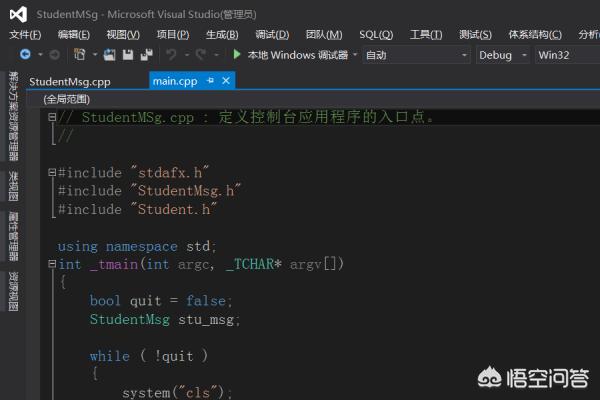Open the 自动 combo box
Image resolution: width=600 pixels, height=400 pixels.
tap(416, 55)
